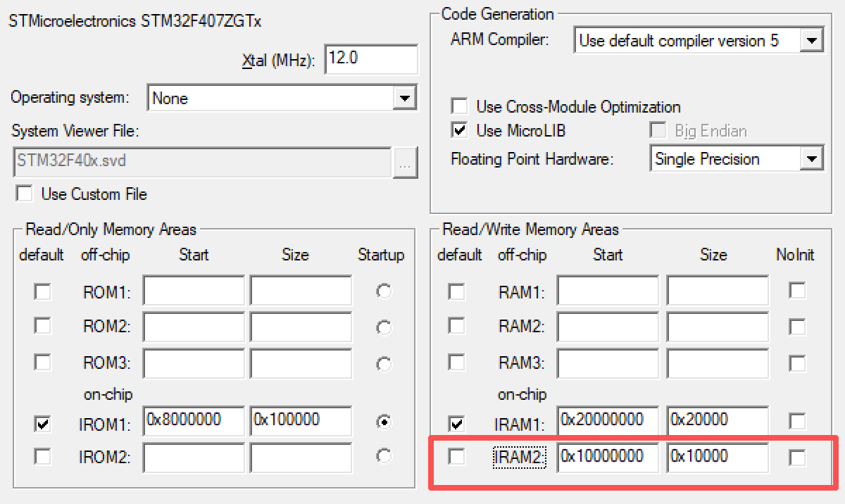Check the IRAM1 NoInit checkbox
The height and width of the screenshot is (504, 845).
coord(797,422)
